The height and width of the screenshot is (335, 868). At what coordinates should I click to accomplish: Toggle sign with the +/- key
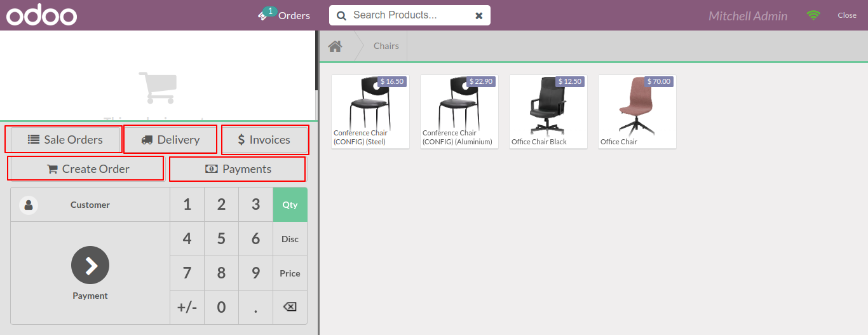(187, 307)
